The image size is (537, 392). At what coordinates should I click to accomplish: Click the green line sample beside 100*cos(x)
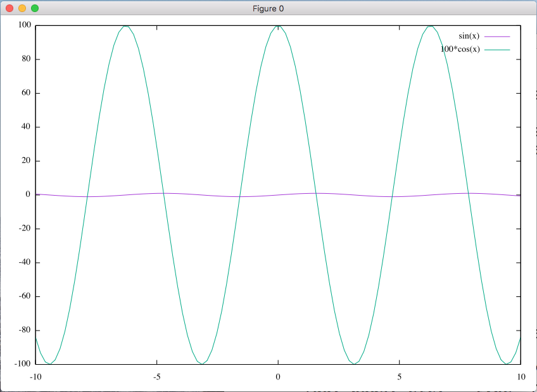click(497, 49)
